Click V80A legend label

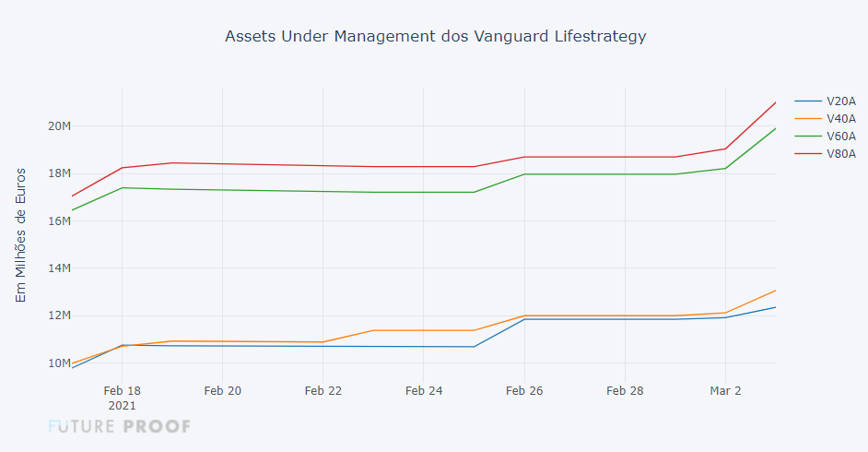[x=841, y=153]
